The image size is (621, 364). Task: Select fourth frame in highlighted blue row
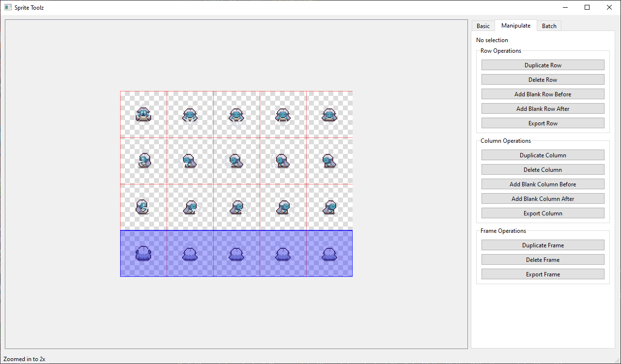pyautogui.click(x=283, y=254)
